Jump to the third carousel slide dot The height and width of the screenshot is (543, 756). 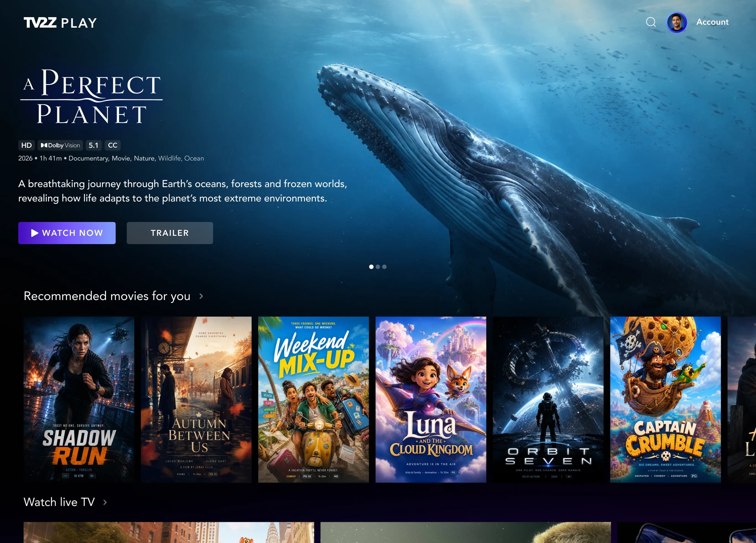tap(384, 267)
